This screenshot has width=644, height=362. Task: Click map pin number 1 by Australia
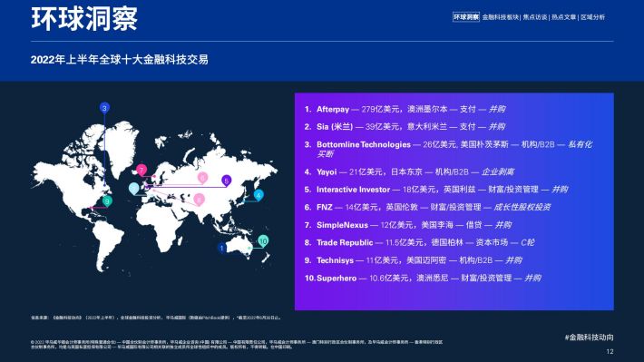222,248
